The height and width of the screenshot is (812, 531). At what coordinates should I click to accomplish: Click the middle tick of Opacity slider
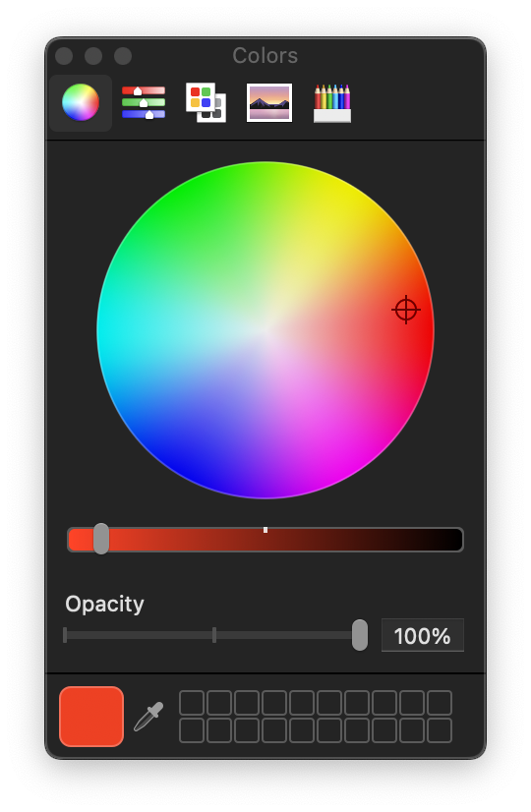(x=214, y=635)
